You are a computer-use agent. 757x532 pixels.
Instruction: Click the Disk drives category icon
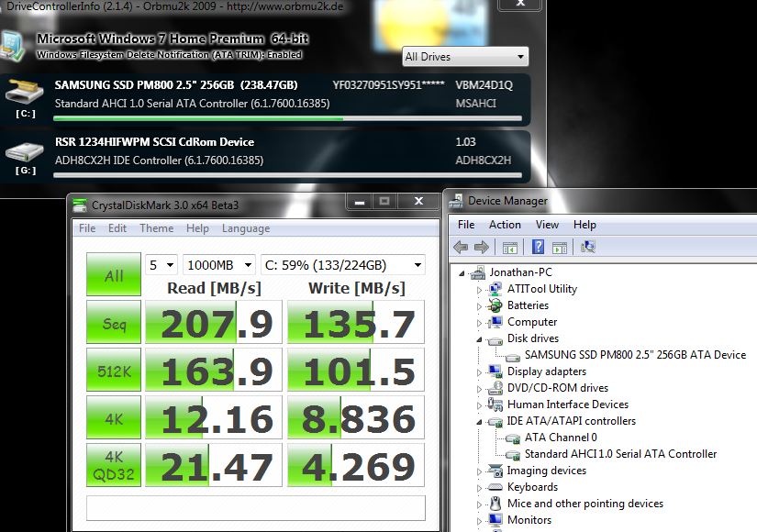(x=495, y=340)
